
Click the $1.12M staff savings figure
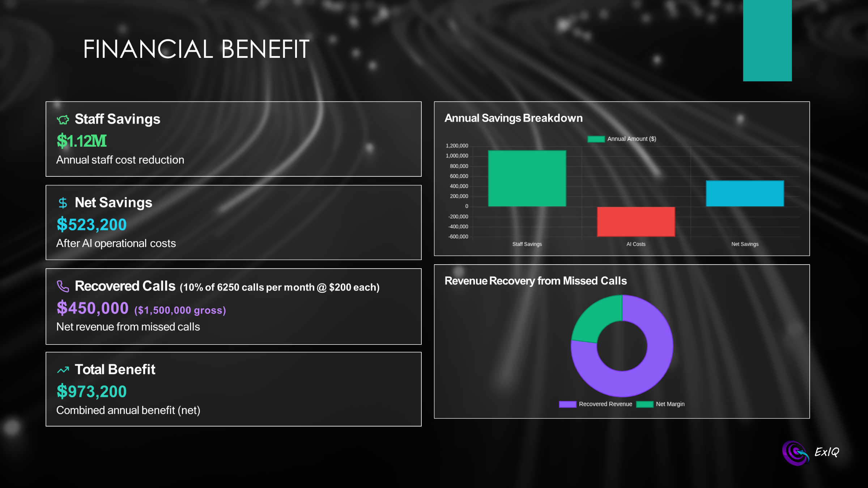[82, 141]
